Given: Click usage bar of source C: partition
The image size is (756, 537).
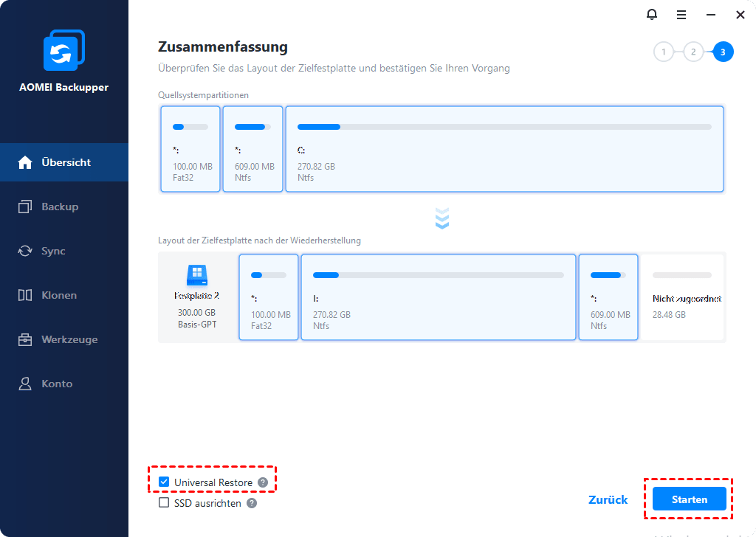Looking at the screenshot, I should click(x=504, y=127).
